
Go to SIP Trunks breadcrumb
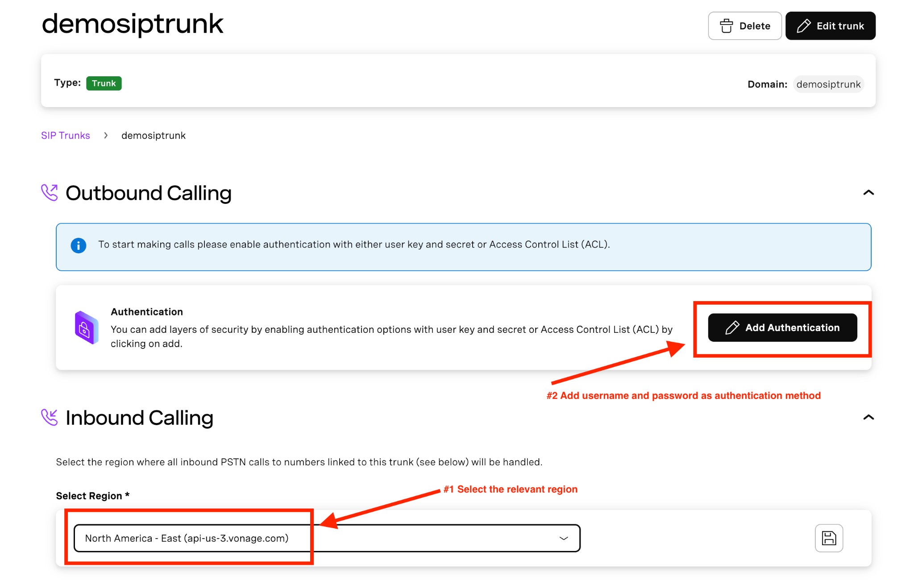click(x=66, y=136)
